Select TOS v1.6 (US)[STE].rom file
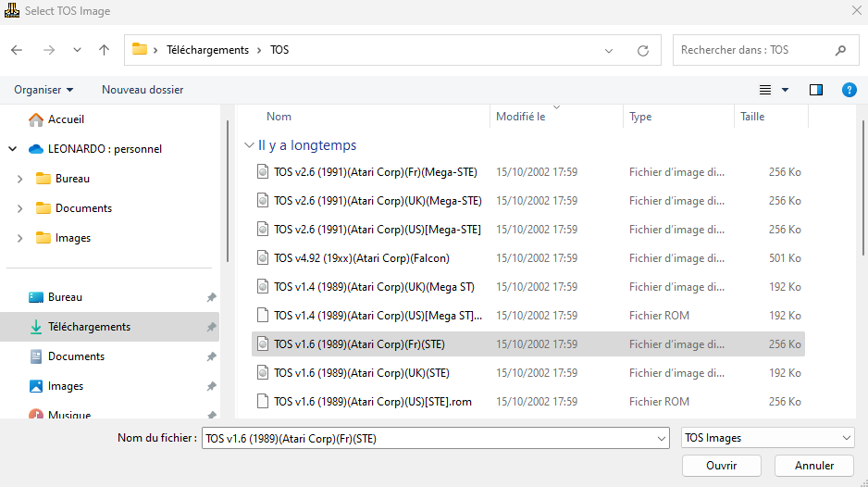 point(528,402)
